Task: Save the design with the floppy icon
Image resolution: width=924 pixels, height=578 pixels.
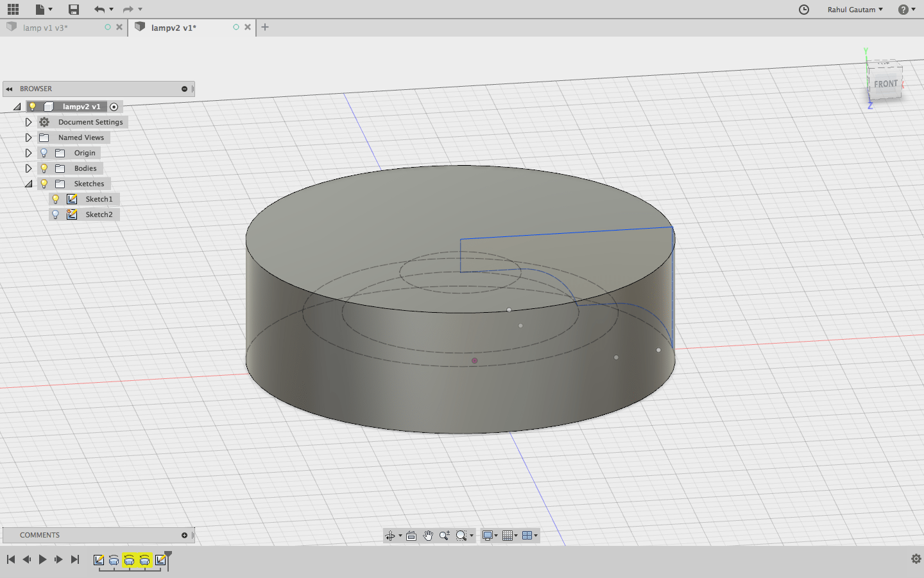Action: click(x=74, y=9)
